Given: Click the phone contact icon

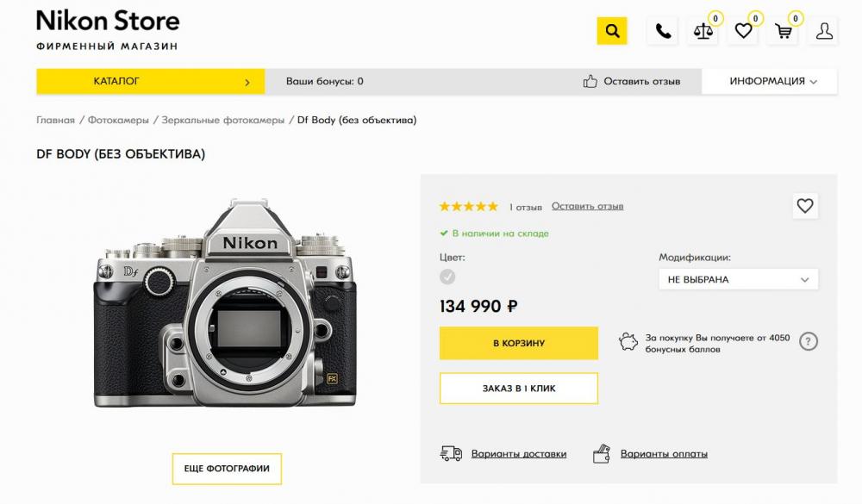Looking at the screenshot, I should click(663, 31).
